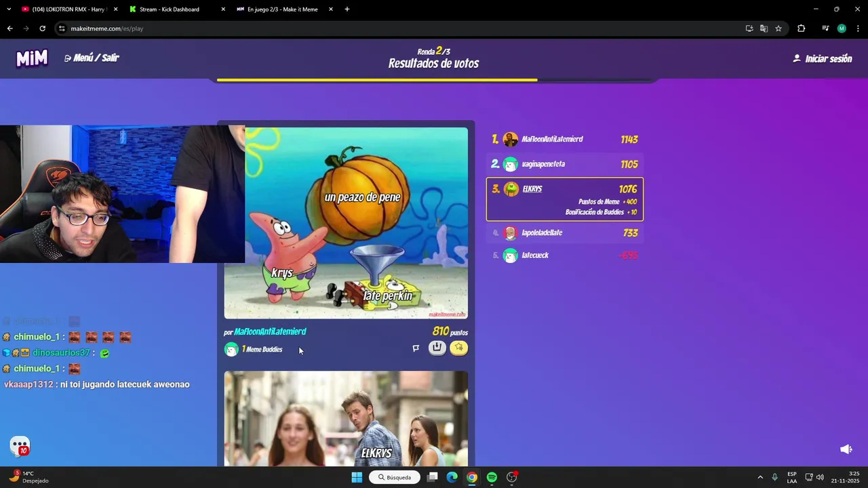Open the media control icon
This screenshot has width=868, height=488.
(825, 28)
